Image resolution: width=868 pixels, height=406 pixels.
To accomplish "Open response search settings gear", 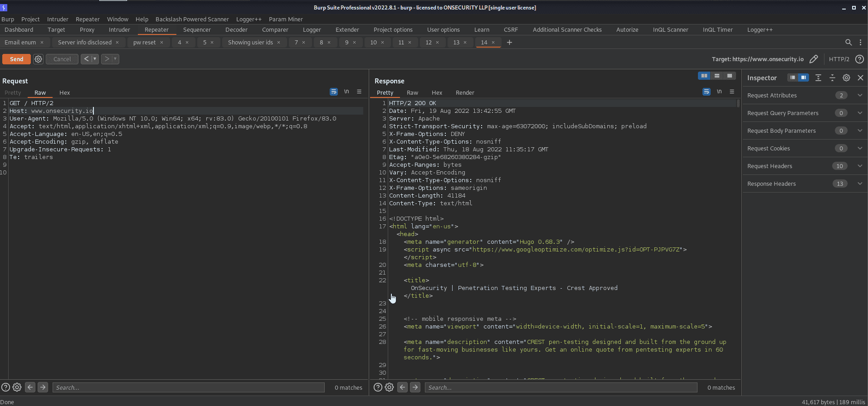I will (x=390, y=387).
